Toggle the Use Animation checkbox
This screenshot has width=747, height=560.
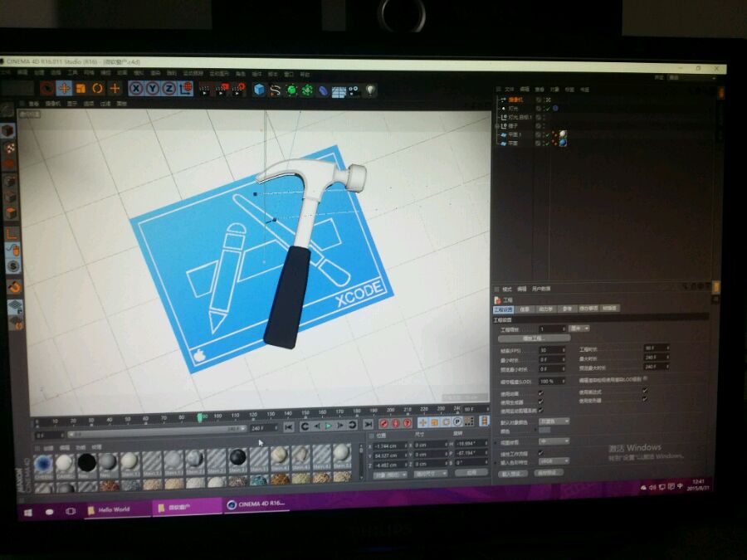coord(540,393)
